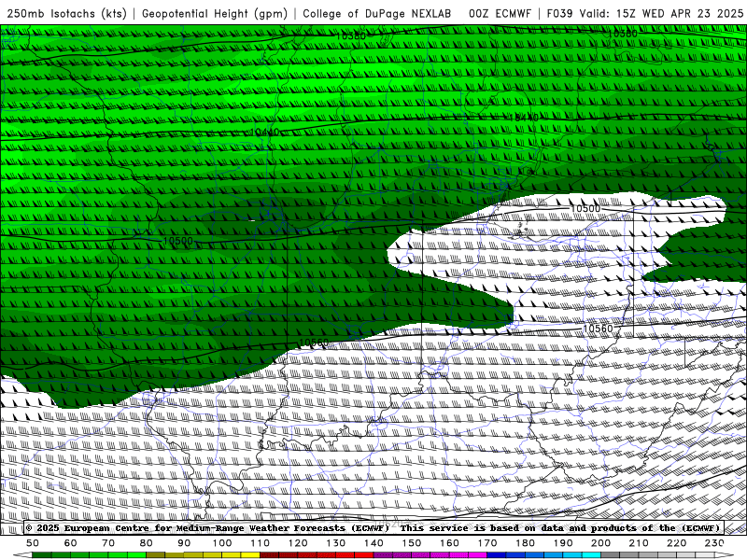Click the 10440 contour label above the 10500 green-area label
The width and height of the screenshot is (747, 560).
264,132
